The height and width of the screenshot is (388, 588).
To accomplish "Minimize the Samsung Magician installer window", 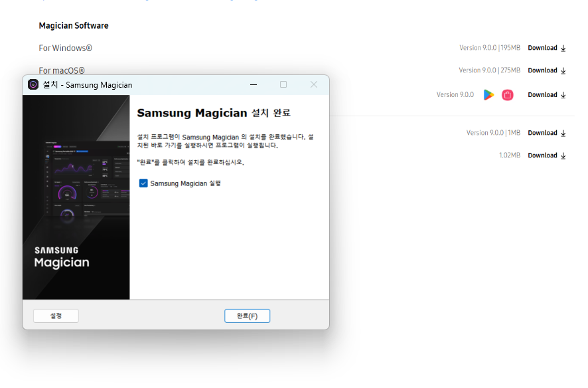I will [x=254, y=85].
